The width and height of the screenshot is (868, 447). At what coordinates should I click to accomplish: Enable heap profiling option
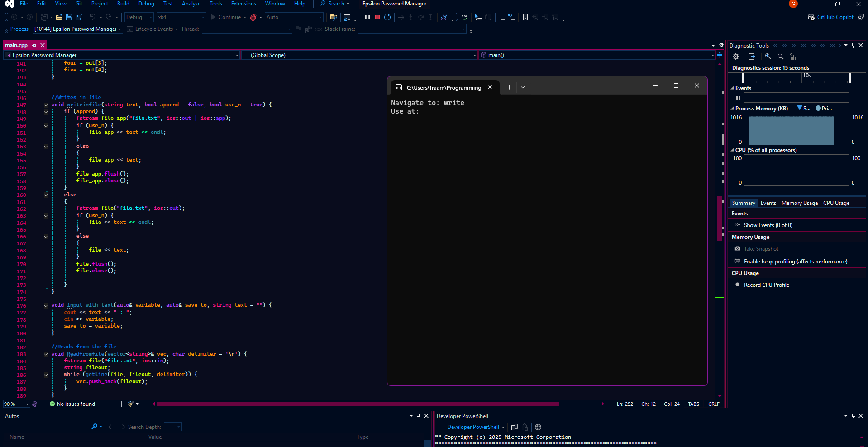click(x=795, y=262)
